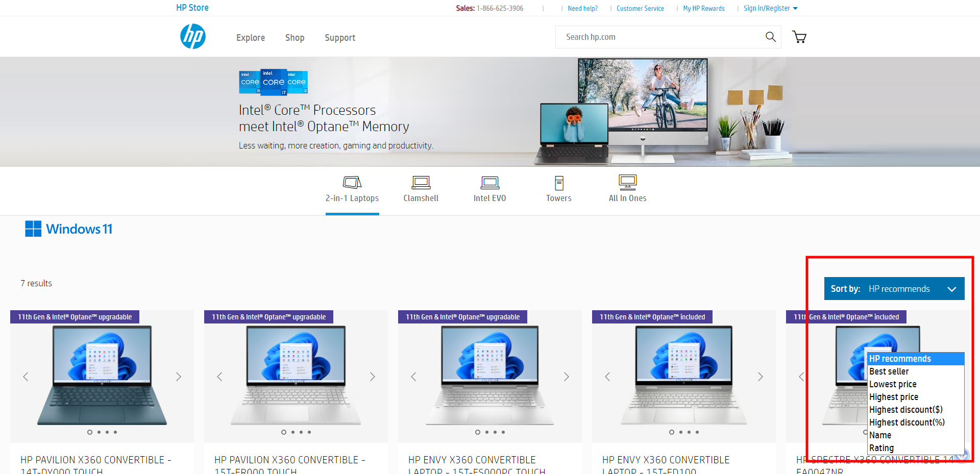Sort products by Name
The height and width of the screenshot is (474, 980).
(x=916, y=435)
